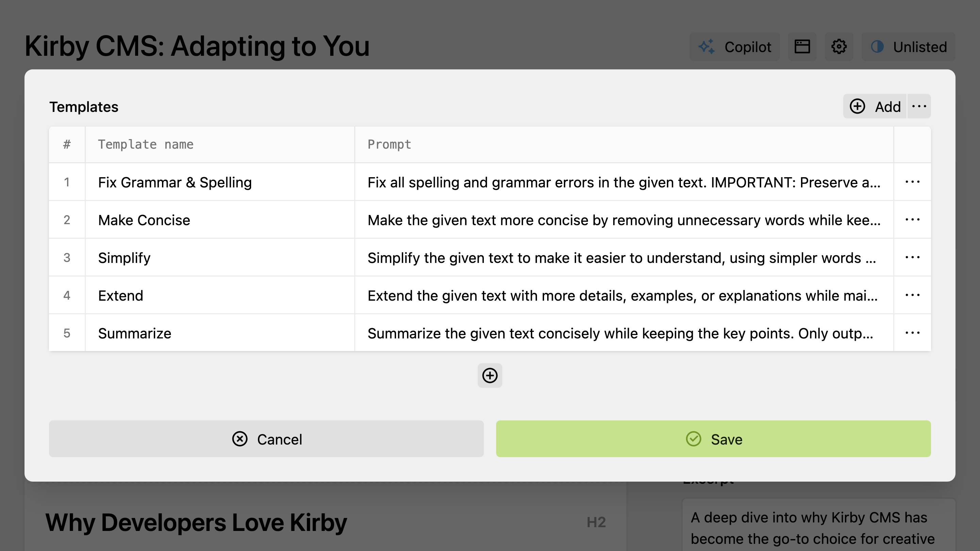Open options for the Simplify row

click(x=913, y=257)
